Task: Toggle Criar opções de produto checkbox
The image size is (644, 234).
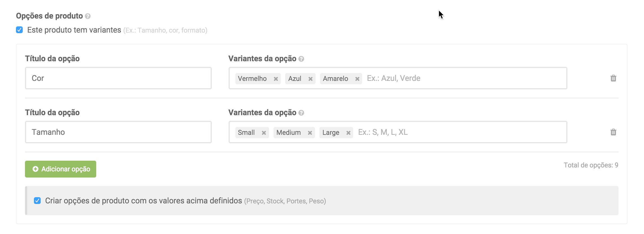Action: (37, 201)
